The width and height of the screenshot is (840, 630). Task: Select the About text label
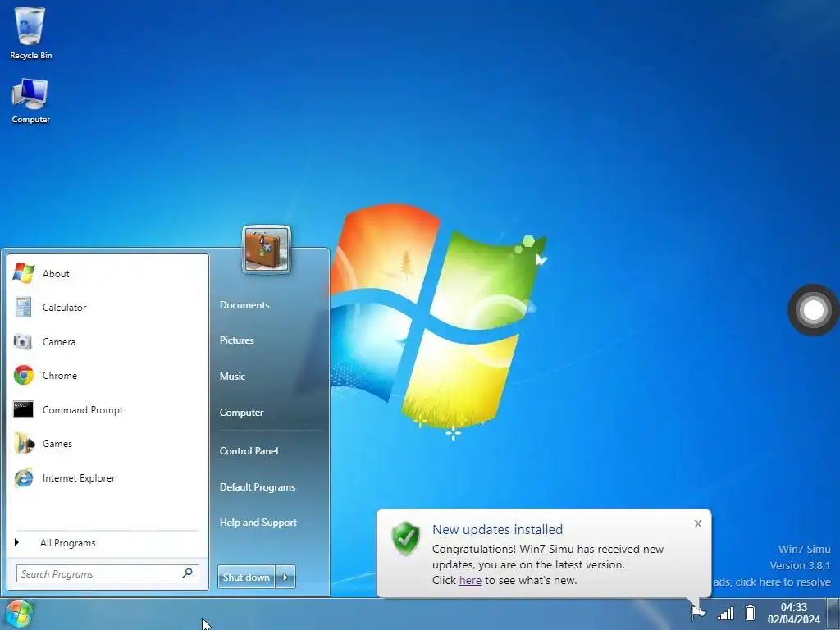[56, 273]
